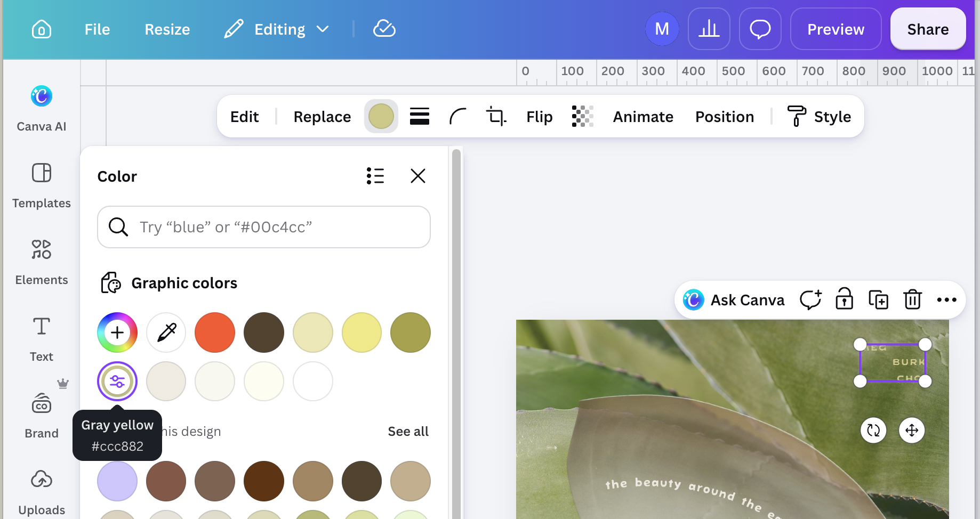Open the File menu

[x=97, y=29]
